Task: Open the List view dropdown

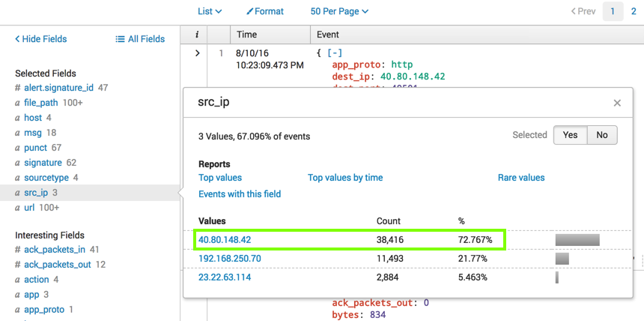Action: [210, 11]
